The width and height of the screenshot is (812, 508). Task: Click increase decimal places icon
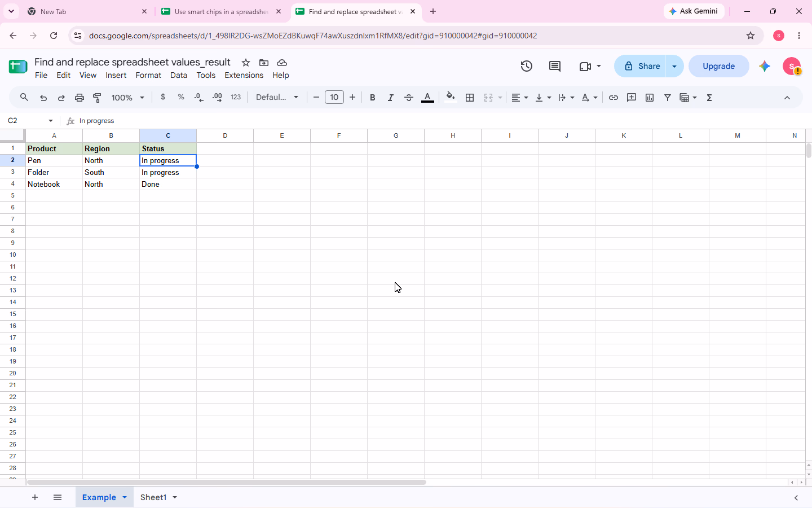pyautogui.click(x=217, y=98)
